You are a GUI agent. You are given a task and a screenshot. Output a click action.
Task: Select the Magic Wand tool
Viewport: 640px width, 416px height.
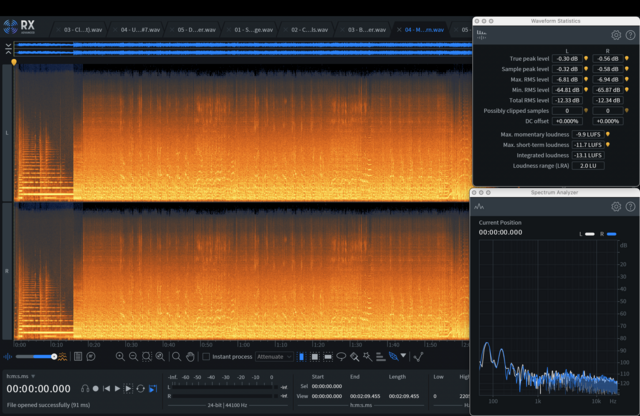tap(367, 356)
